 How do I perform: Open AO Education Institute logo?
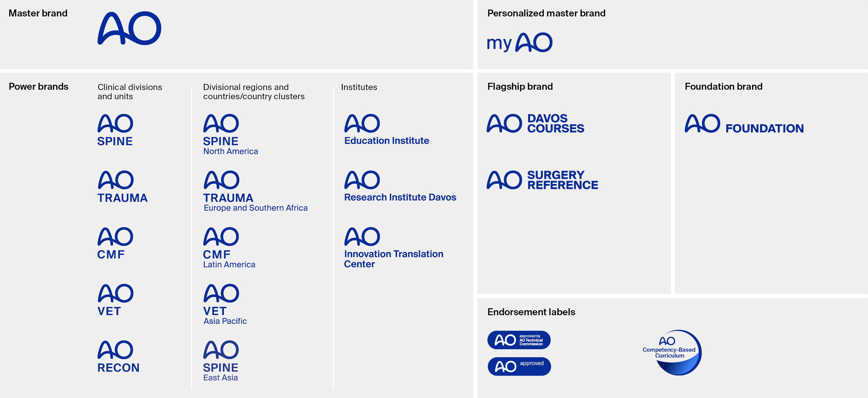click(x=386, y=130)
